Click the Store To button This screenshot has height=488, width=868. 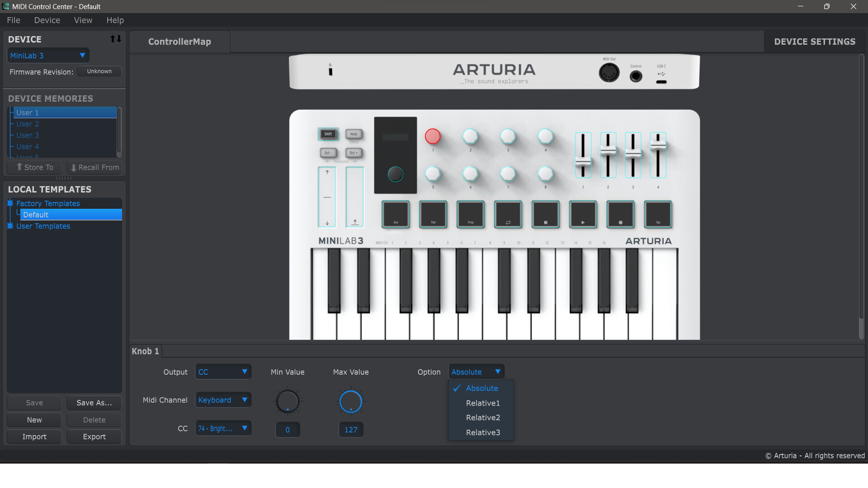[34, 167]
